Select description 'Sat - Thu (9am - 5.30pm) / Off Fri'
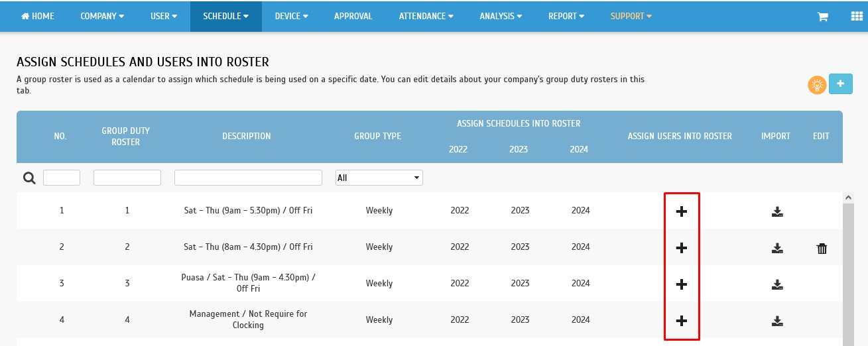This screenshot has width=868, height=346. [x=248, y=211]
